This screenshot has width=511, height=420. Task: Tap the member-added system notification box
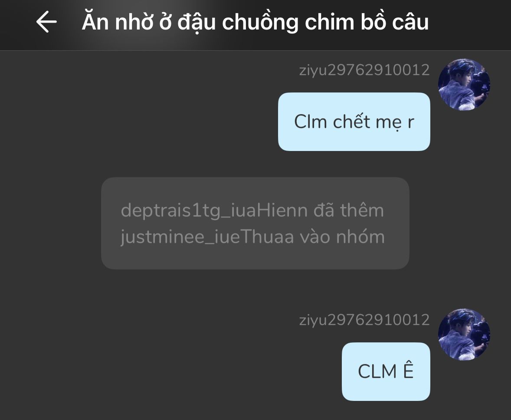tap(255, 223)
